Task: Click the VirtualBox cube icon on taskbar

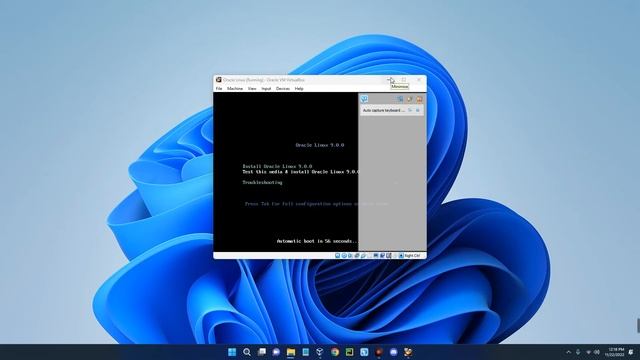Action: pyautogui.click(x=320, y=352)
